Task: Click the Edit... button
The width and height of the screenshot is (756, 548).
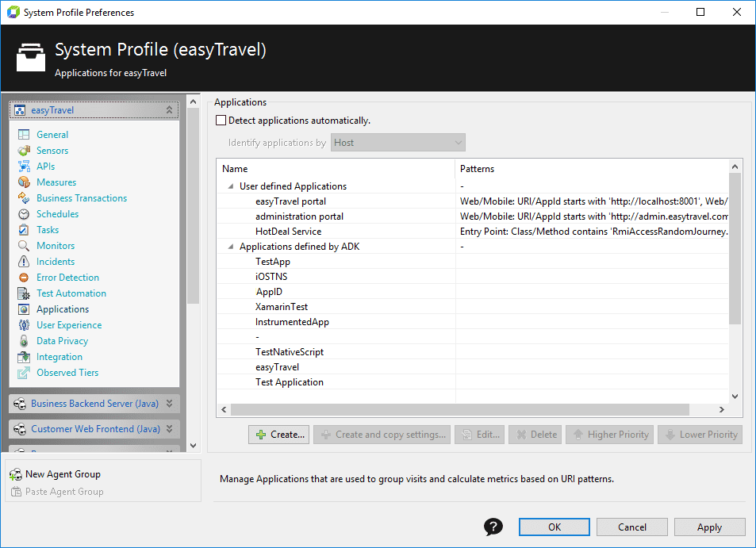Action: click(x=480, y=435)
